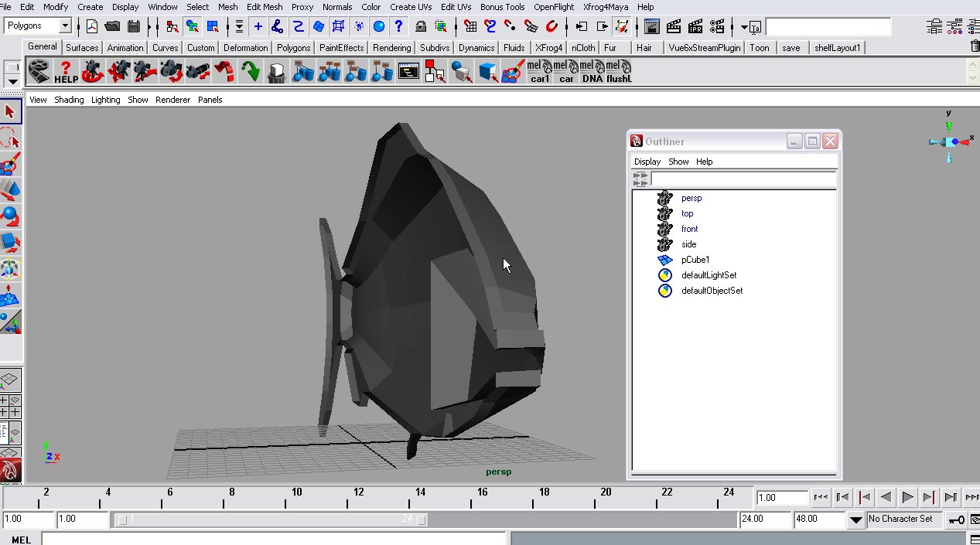The image size is (980, 545).
Task: Select pCube1 in the Outliner
Action: tap(695, 260)
